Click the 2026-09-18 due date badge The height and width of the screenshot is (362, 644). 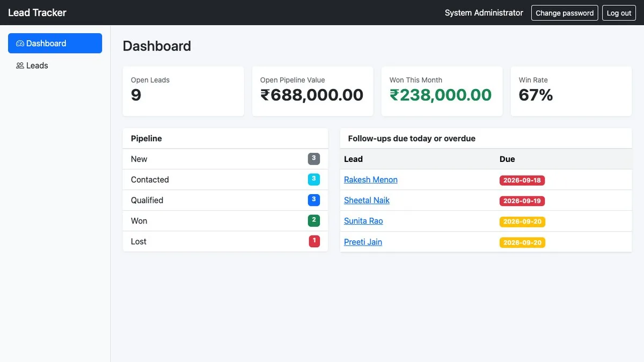[x=522, y=180]
